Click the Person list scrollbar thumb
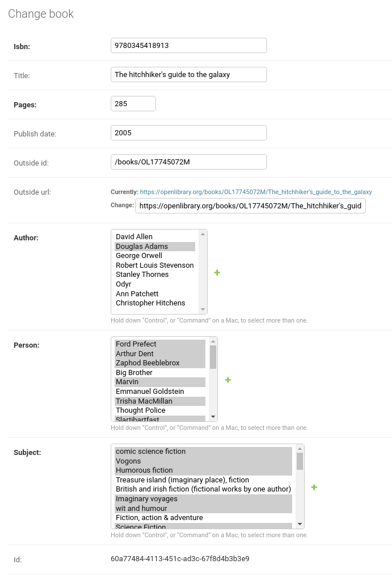Viewport: 392px width, 584px height. (x=213, y=357)
